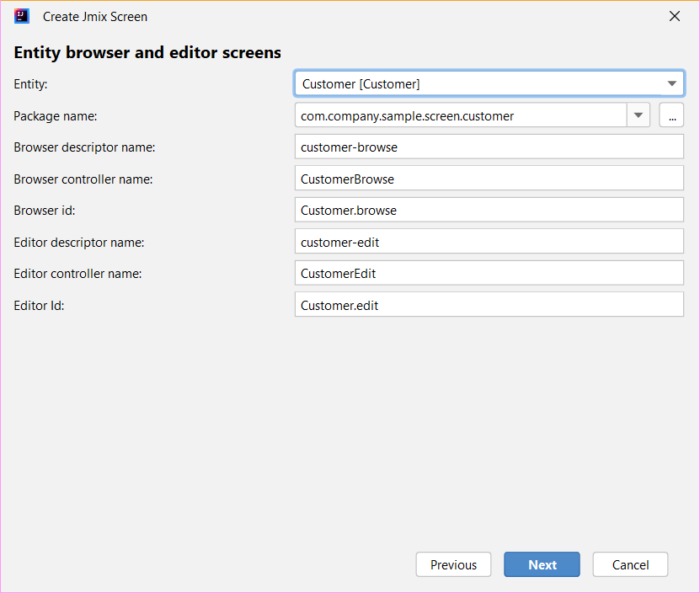The height and width of the screenshot is (593, 700).
Task: Click into the Browser descriptor name field
Action: point(489,147)
